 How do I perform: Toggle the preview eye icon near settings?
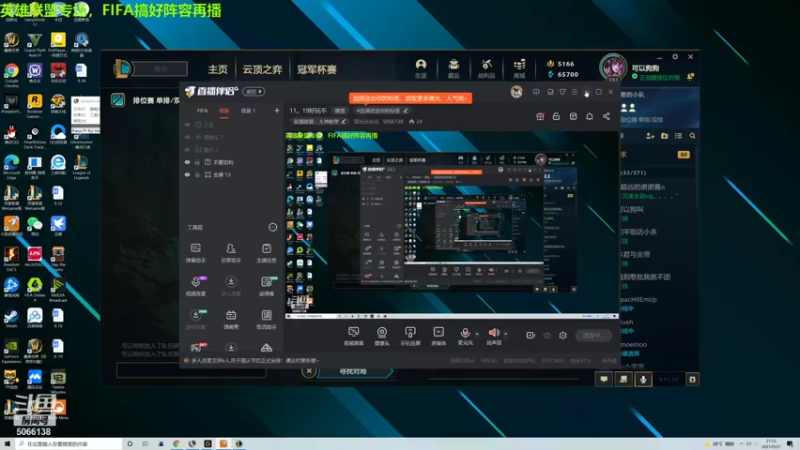[547, 335]
